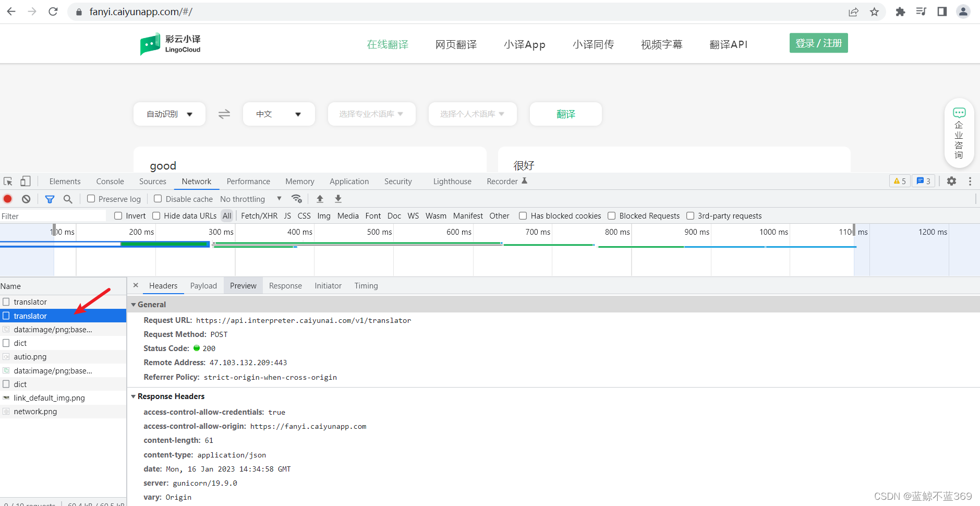Click the network Filter text field
Screen dimensions: 980x506
point(53,216)
